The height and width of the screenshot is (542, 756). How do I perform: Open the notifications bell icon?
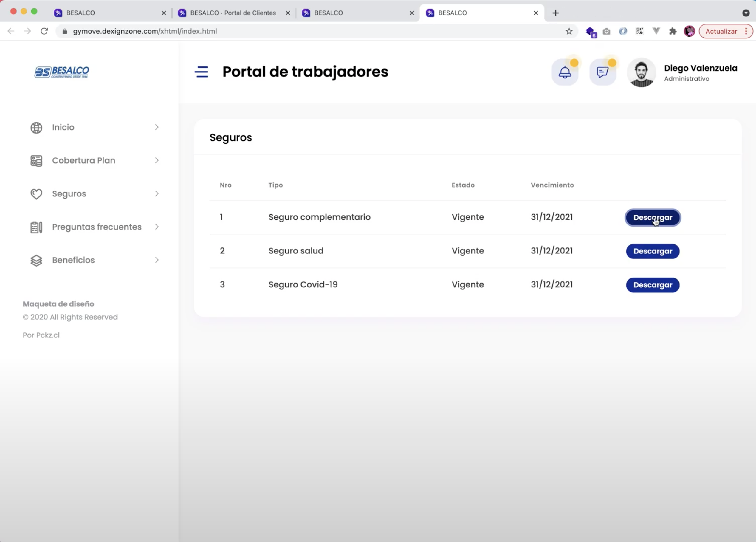565,72
